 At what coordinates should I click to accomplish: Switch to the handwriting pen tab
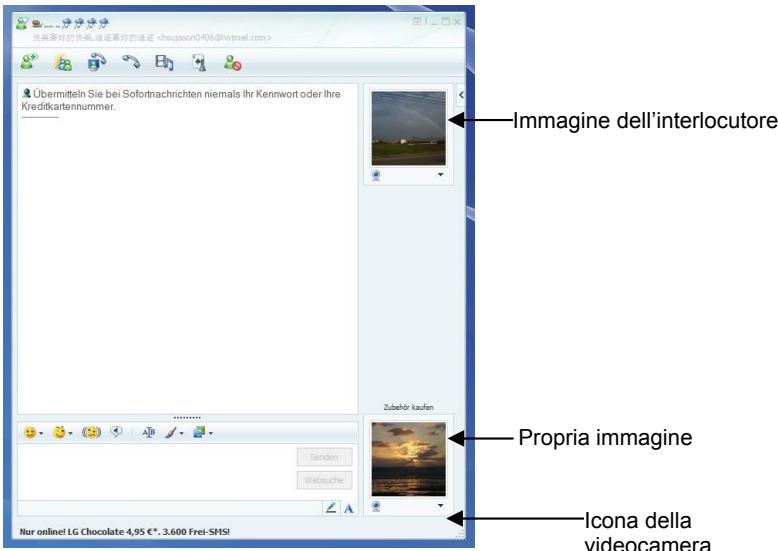(331, 508)
